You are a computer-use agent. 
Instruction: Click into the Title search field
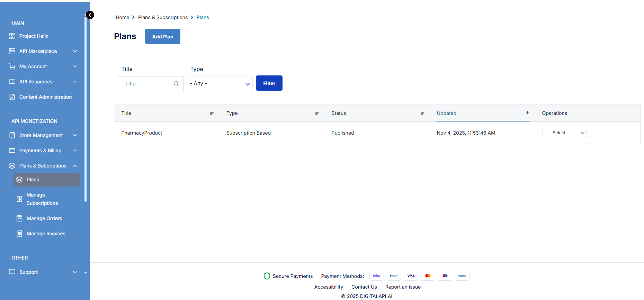point(147,84)
